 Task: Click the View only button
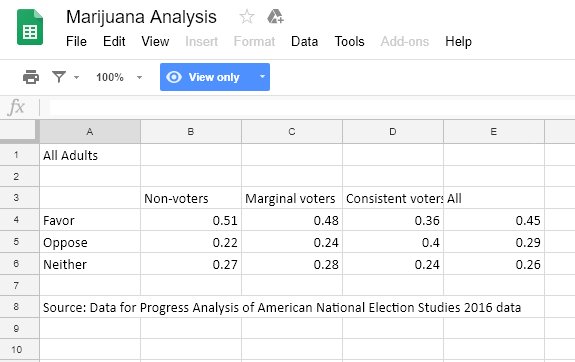click(215, 77)
